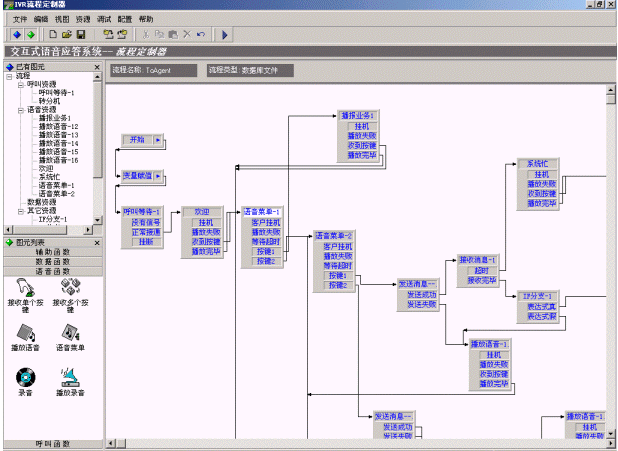The image size is (618, 451).
Task: Choose the 语音菜单 function icon
Action: (70, 332)
